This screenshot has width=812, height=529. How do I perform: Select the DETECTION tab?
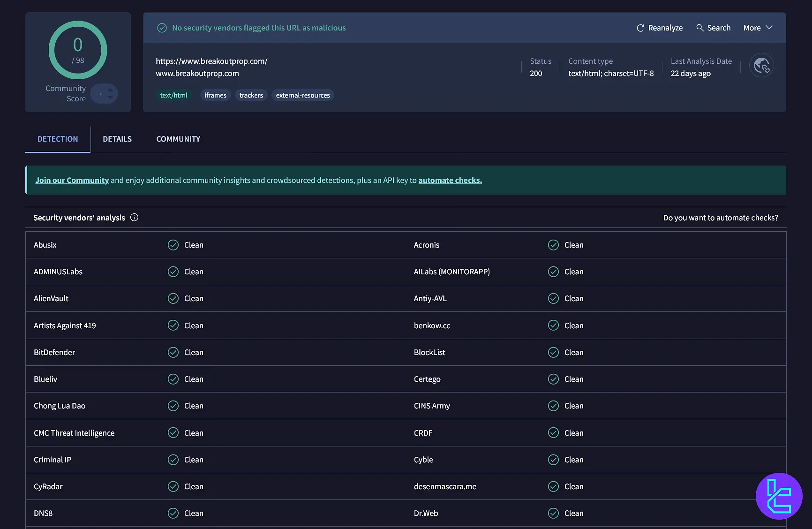[57, 139]
